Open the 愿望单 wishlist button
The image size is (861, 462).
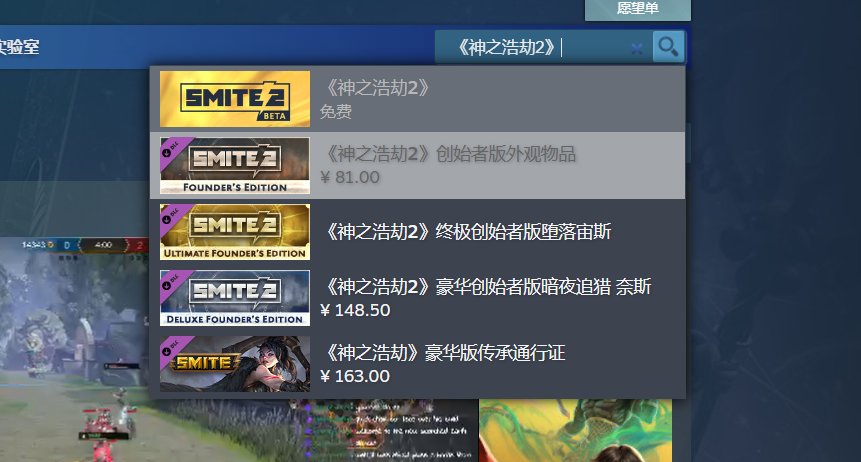[638, 9]
